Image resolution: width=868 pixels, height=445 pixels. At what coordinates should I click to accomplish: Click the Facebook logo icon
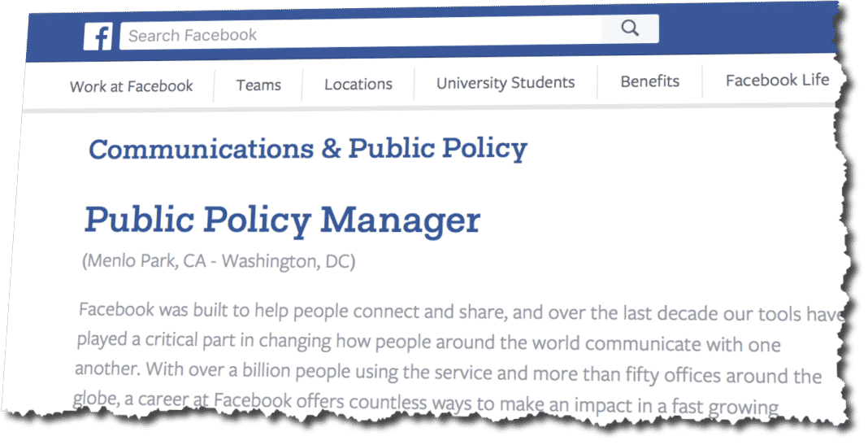[98, 37]
